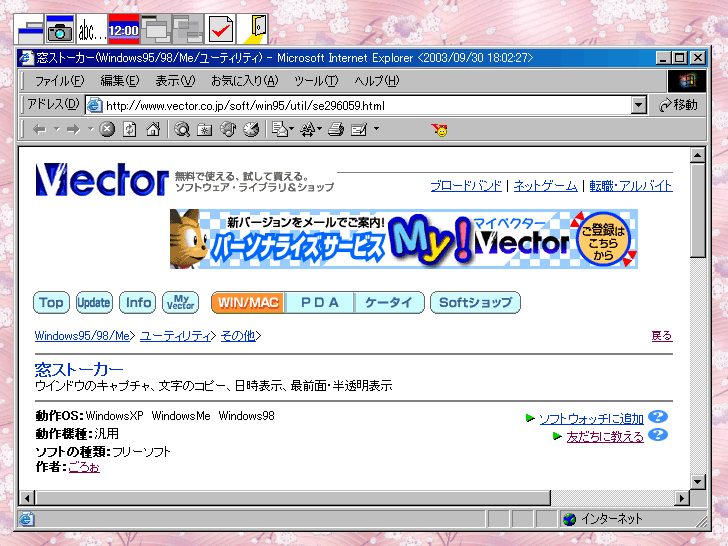
Task: Expand the Edit icon dropdown arrow
Action: pyautogui.click(x=376, y=129)
